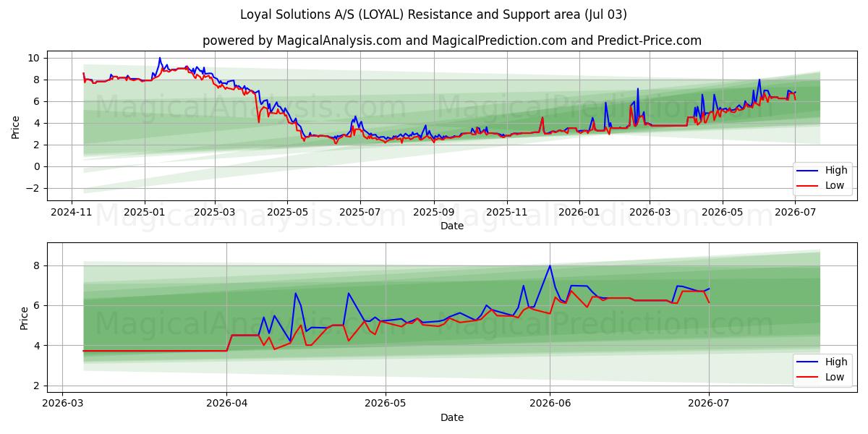The height and width of the screenshot is (434, 868).
Task: Click the '2025-03' date tick label
Action: coord(215,212)
